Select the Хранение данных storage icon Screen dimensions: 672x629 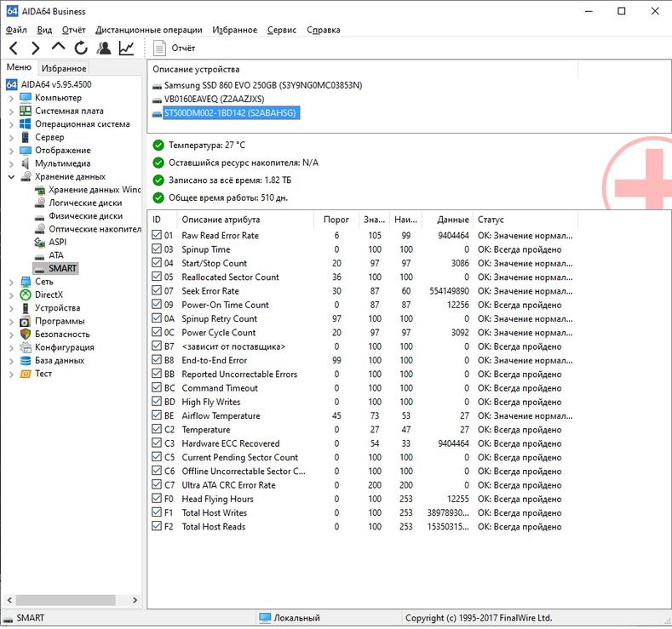tap(26, 176)
